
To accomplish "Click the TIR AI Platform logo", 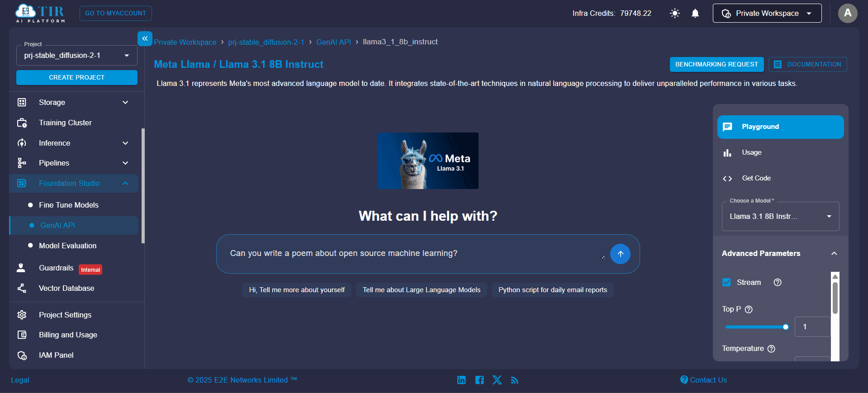I will [40, 13].
